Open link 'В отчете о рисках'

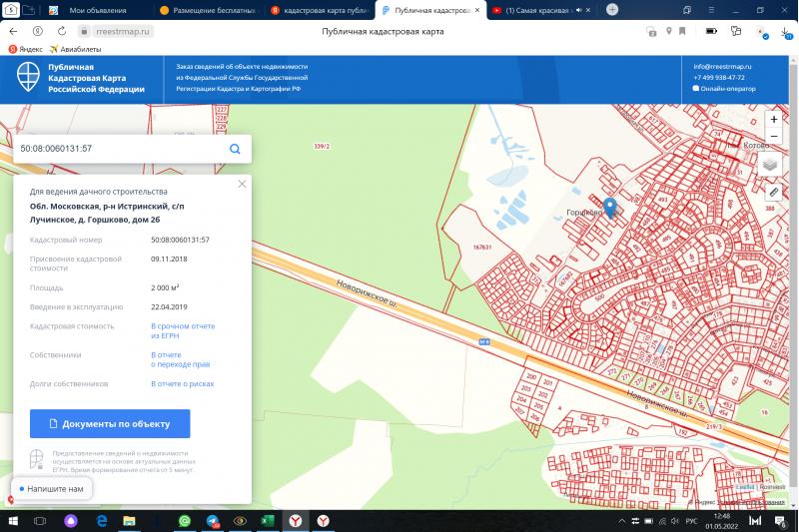click(183, 384)
